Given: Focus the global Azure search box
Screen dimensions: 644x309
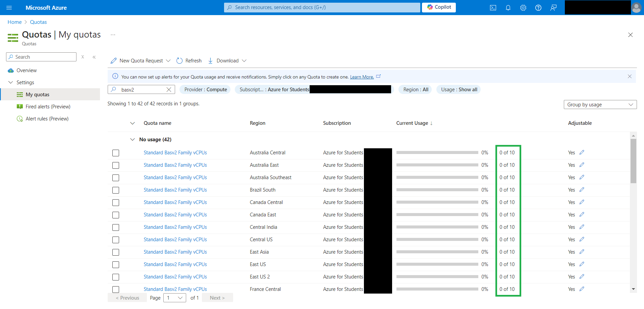Looking at the screenshot, I should coord(322,7).
